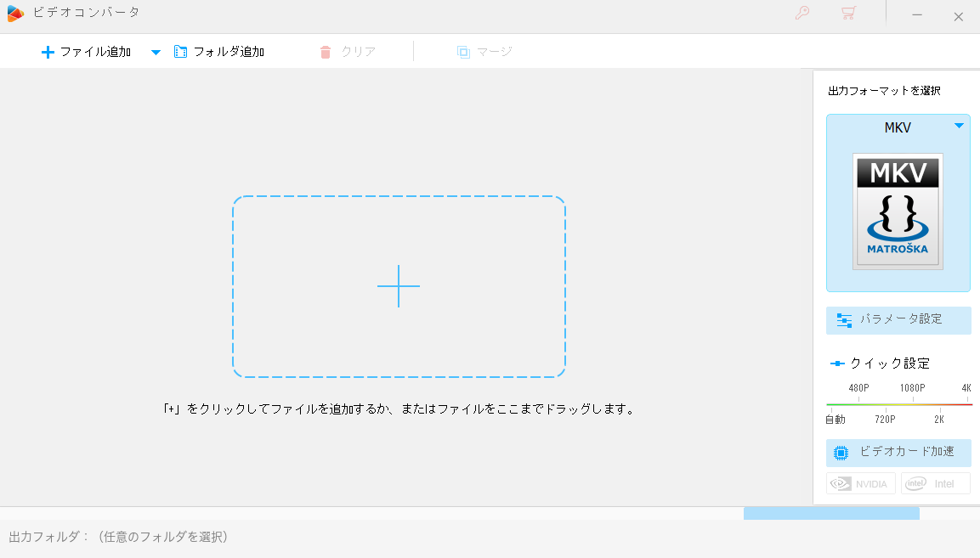Open the shopping cart icon
980x558 pixels.
click(848, 13)
